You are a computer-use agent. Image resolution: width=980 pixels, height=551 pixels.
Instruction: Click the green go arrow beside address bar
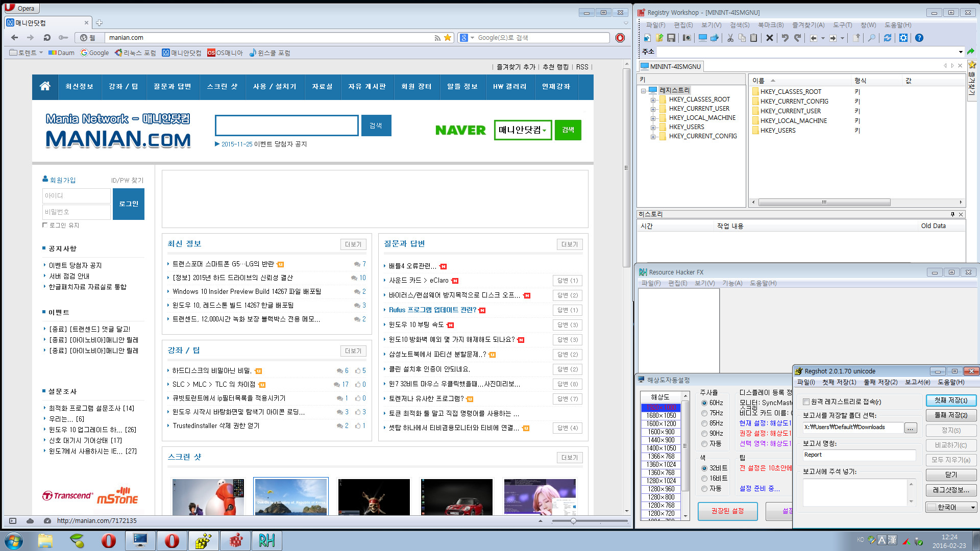click(971, 52)
